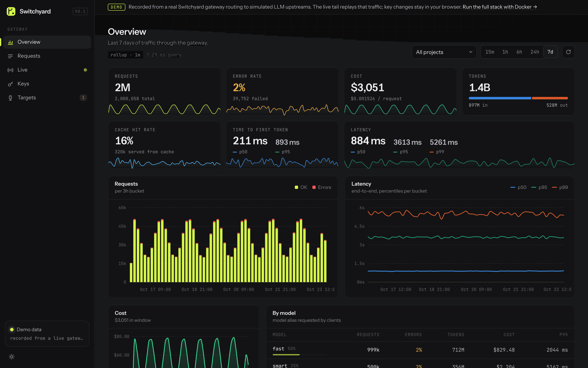Click the fast model 50% share bar
This screenshot has width=588, height=368.
(299, 355)
